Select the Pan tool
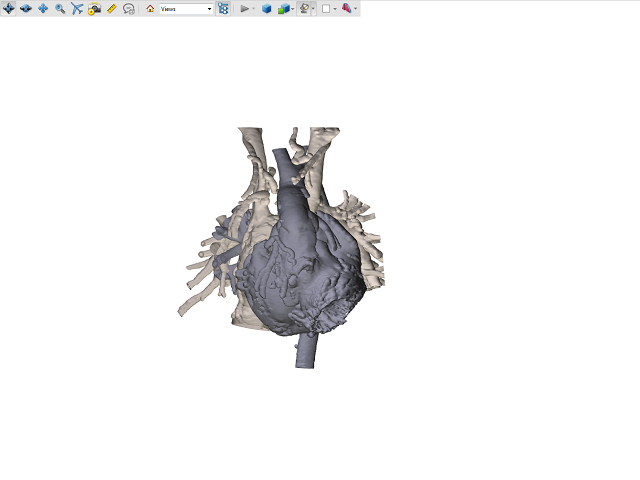This screenshot has width=640, height=480. pyautogui.click(x=43, y=9)
